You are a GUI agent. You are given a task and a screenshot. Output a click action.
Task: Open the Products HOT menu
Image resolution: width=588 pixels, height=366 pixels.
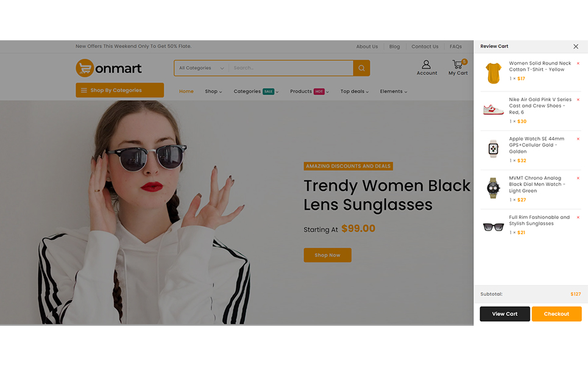[x=310, y=91]
